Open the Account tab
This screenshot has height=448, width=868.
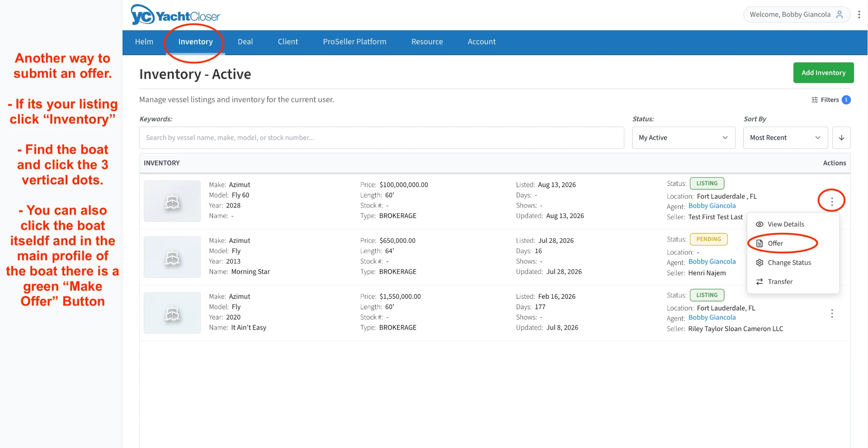[482, 42]
